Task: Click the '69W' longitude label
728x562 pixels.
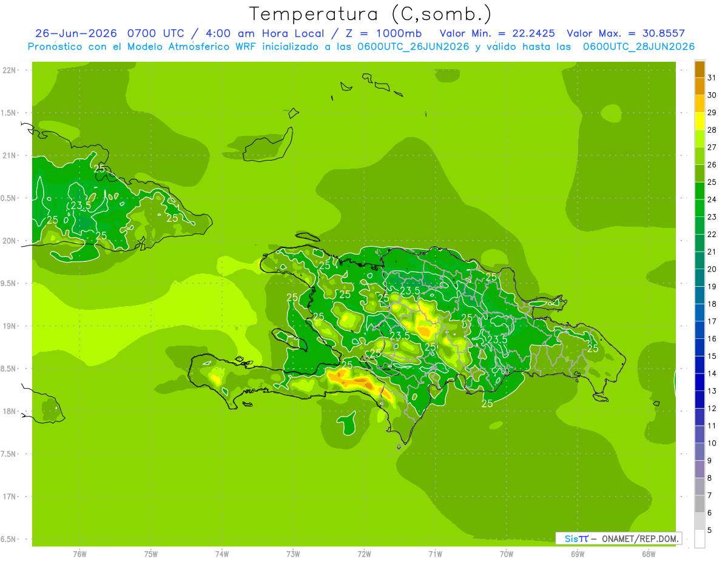Action: tap(578, 554)
